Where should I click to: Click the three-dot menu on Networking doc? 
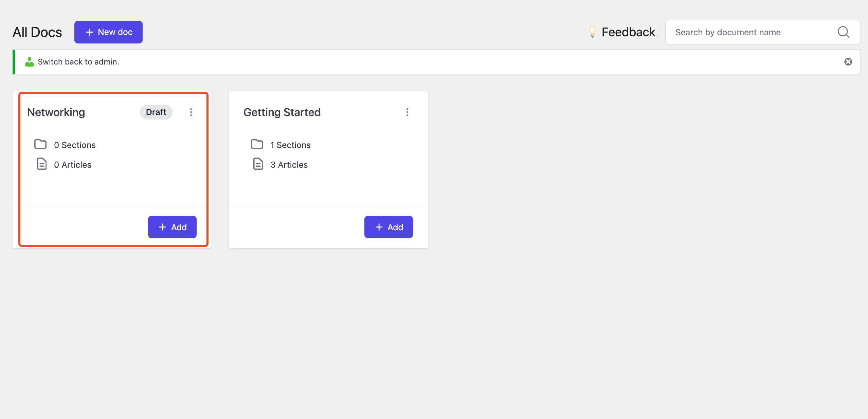(x=192, y=112)
